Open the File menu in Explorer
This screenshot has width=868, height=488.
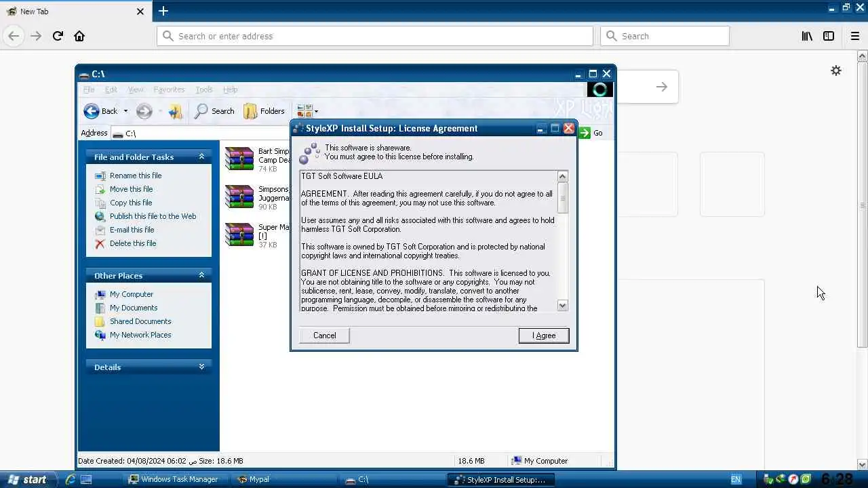coord(89,89)
